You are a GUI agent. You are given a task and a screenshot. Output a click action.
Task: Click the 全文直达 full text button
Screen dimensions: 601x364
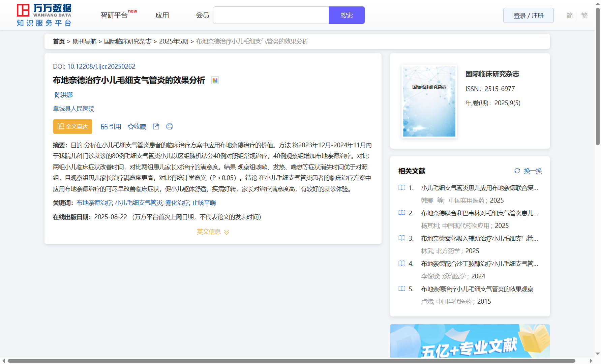(x=72, y=126)
